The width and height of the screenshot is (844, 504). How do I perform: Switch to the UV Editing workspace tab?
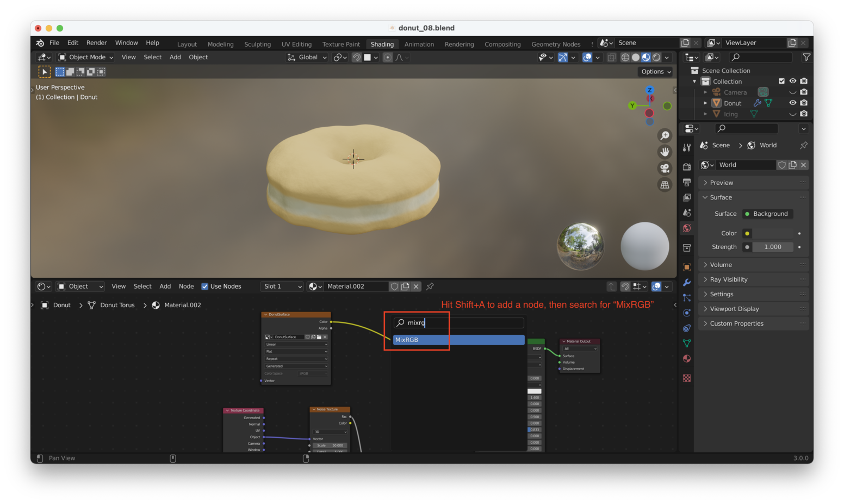pyautogui.click(x=296, y=45)
